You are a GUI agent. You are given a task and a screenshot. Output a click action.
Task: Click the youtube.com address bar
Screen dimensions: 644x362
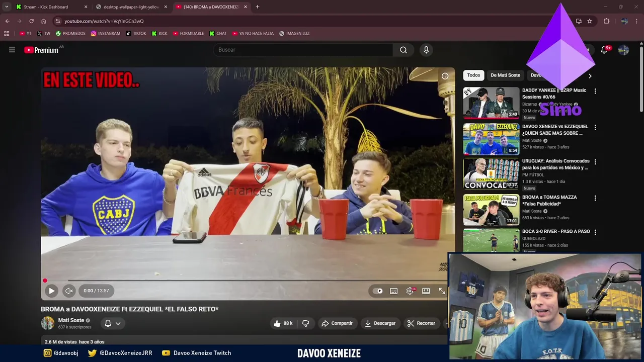pos(312,21)
